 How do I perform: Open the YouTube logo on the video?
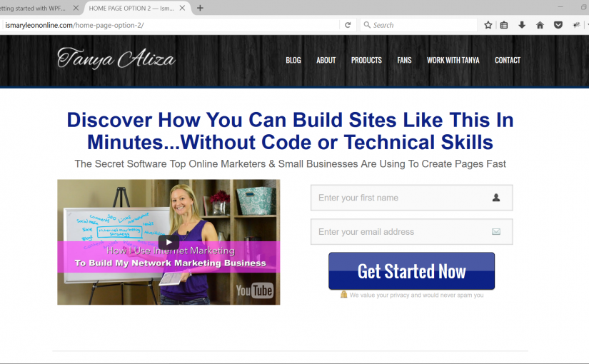(254, 290)
